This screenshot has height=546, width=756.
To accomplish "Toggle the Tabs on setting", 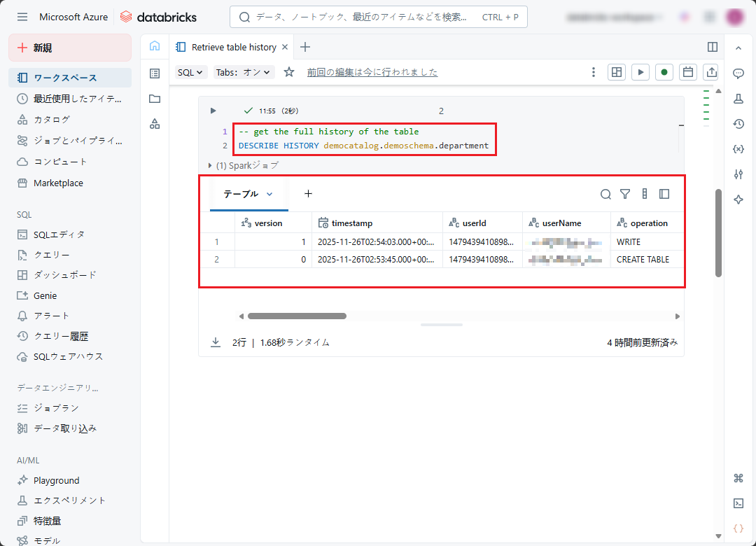I will pos(244,72).
